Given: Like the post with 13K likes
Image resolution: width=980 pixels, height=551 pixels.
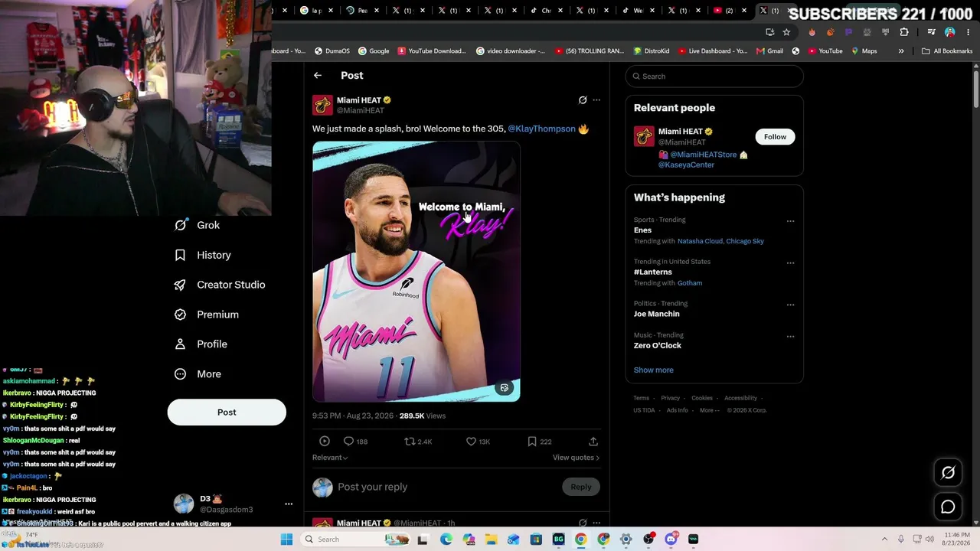Looking at the screenshot, I should click(x=478, y=442).
